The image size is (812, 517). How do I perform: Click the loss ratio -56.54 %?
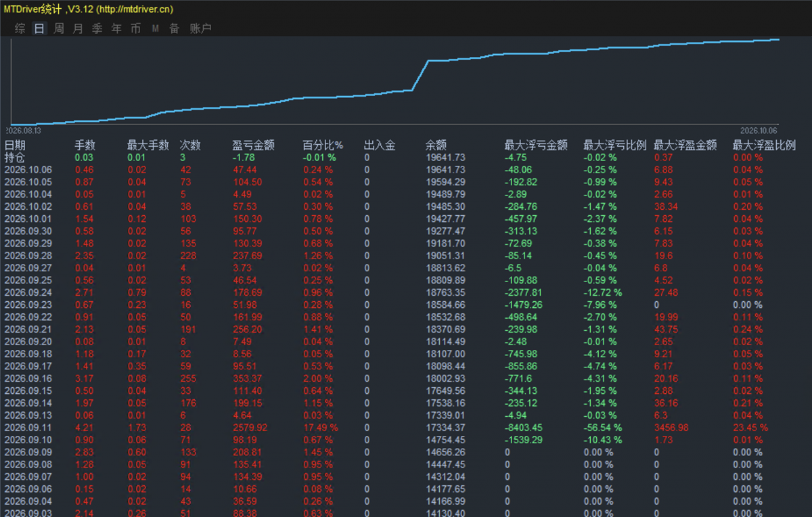pyautogui.click(x=602, y=428)
